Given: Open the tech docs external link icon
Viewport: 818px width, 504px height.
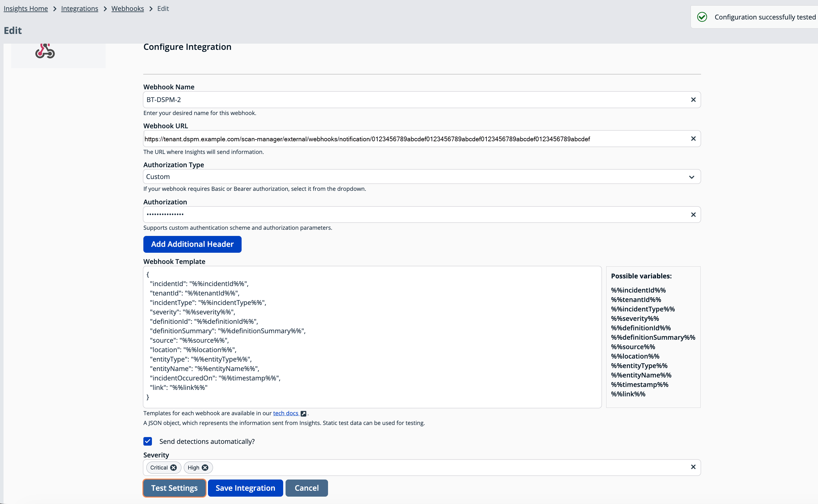Looking at the screenshot, I should pos(303,414).
